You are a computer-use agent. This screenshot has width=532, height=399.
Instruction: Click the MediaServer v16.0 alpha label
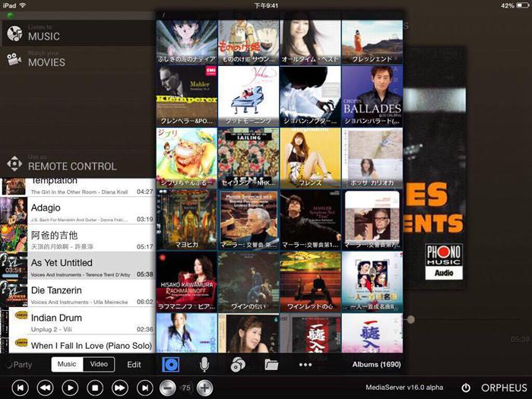click(404, 388)
